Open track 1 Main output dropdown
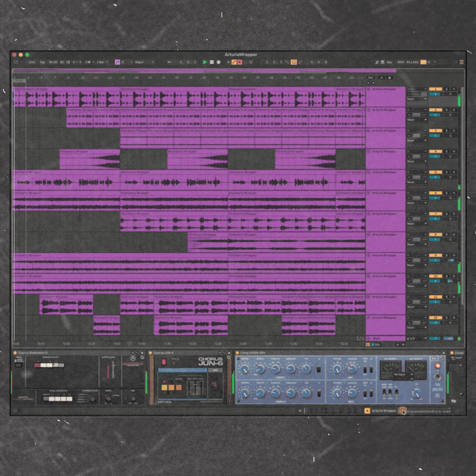This screenshot has width=476, height=476. 417,99
